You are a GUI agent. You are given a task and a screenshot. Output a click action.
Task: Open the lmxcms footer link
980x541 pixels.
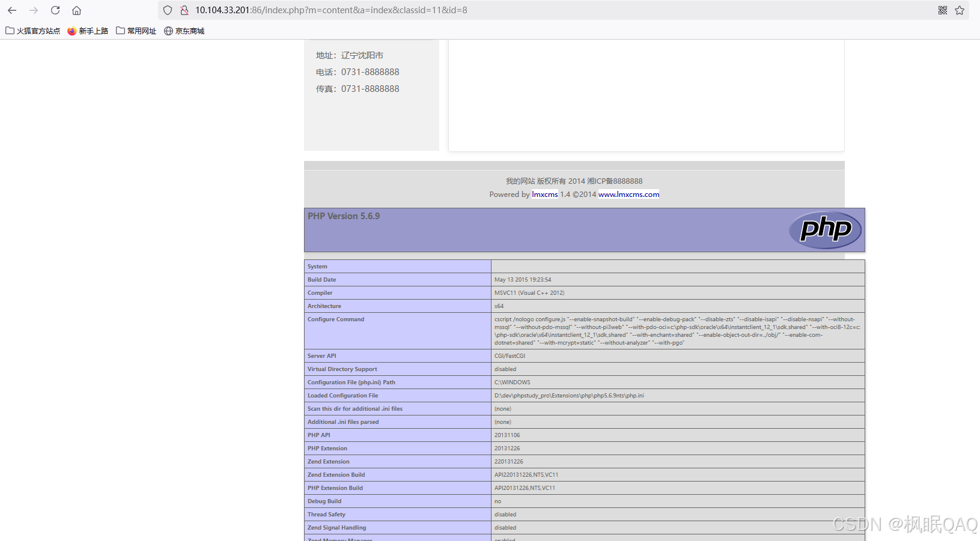544,194
